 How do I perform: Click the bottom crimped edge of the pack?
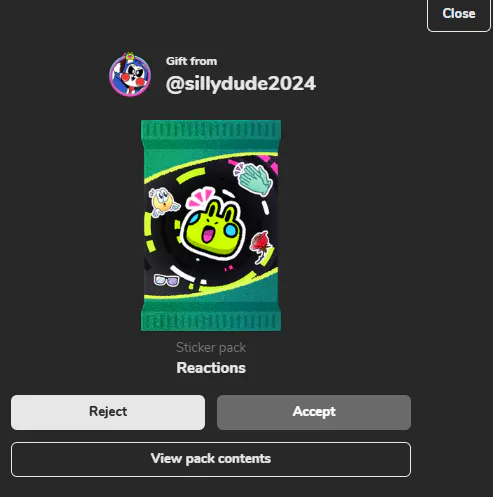pos(211,319)
